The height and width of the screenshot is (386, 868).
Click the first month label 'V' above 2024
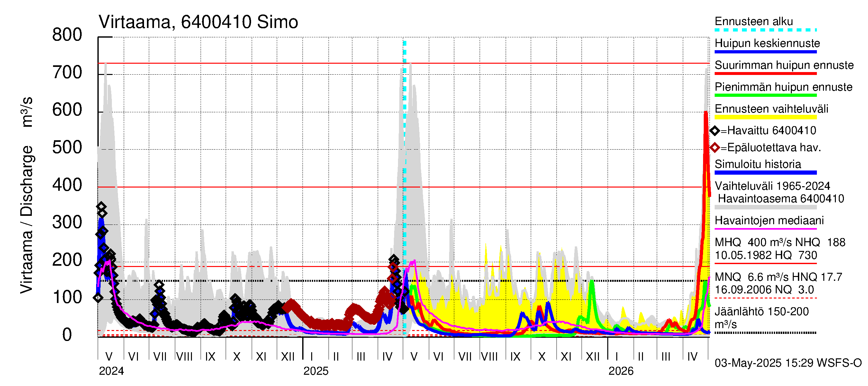pos(109,357)
